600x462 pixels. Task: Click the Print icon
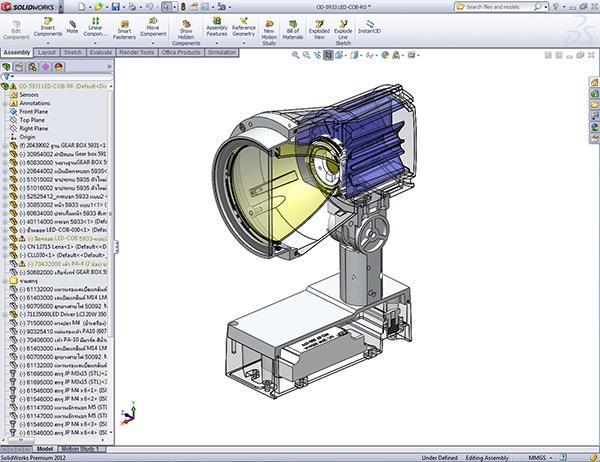132,7
